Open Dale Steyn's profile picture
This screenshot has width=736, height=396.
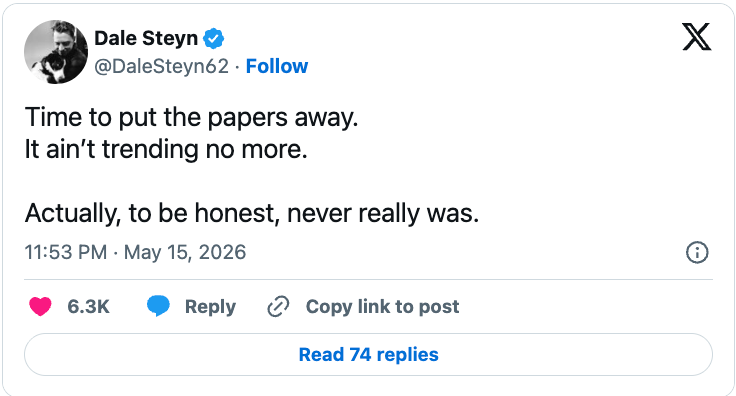(56, 52)
